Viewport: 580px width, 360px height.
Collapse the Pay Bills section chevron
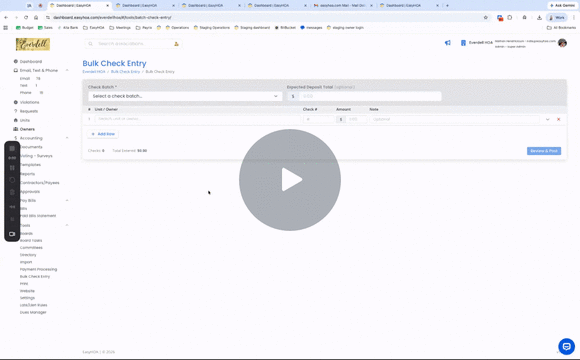click(x=67, y=201)
